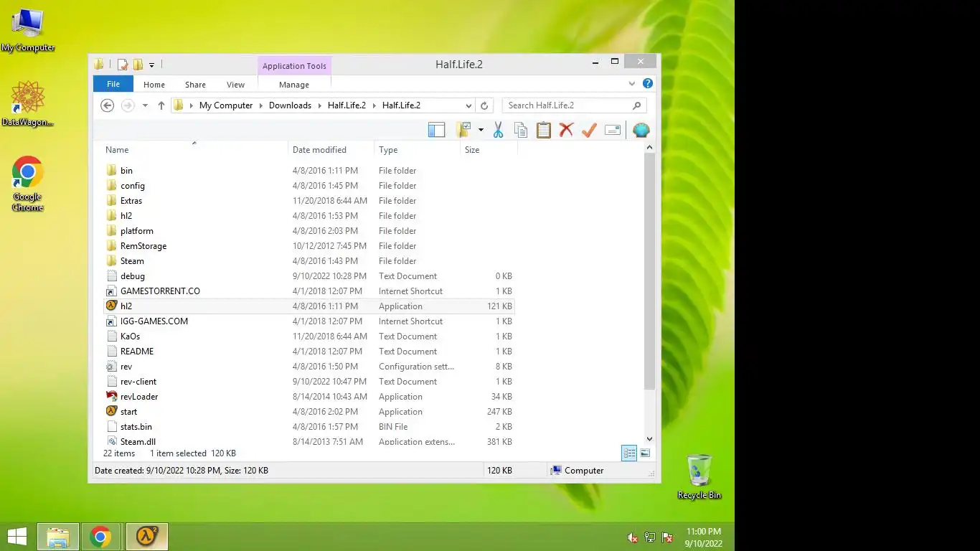
Task: Sort by the Size column header
Action: (x=489, y=150)
